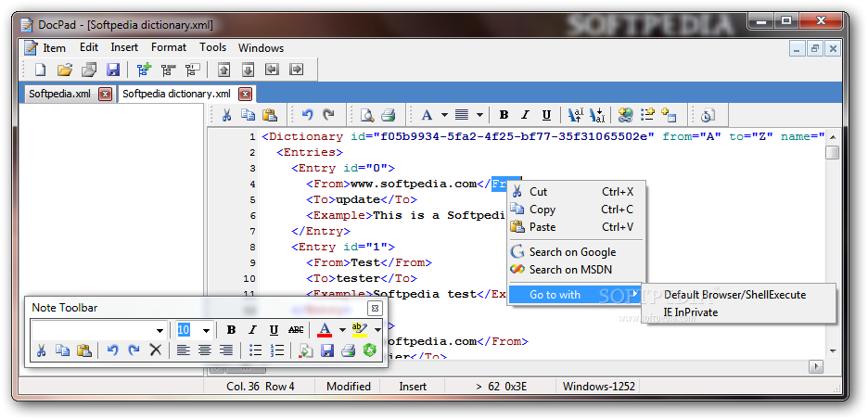Expand the font A dropdown arrow in editor toolbar
Image resolution: width=868 pixels, height=420 pixels.
coord(444,115)
